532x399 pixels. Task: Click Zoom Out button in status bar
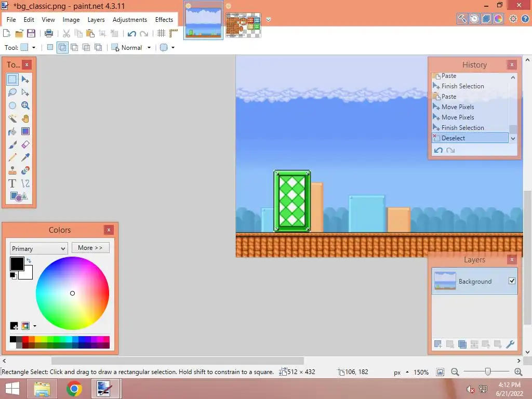[455, 372]
